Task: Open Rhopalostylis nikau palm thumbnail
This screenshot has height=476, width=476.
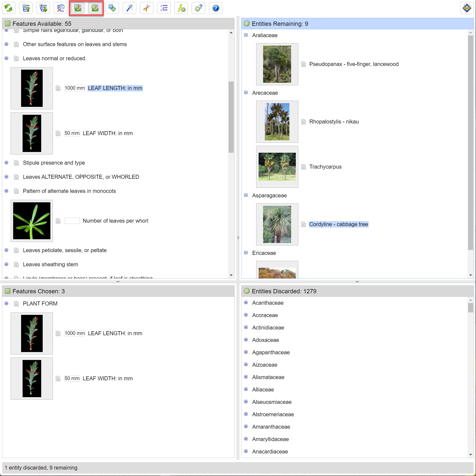Action: click(277, 122)
